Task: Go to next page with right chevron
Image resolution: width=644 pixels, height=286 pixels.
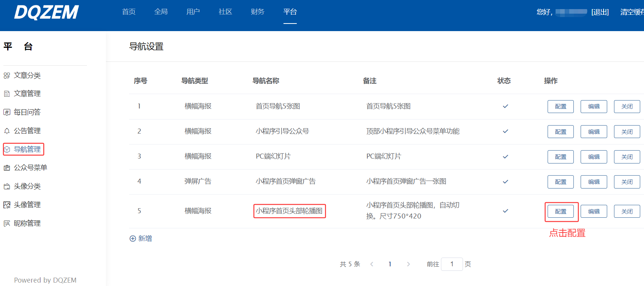Action: (x=408, y=264)
